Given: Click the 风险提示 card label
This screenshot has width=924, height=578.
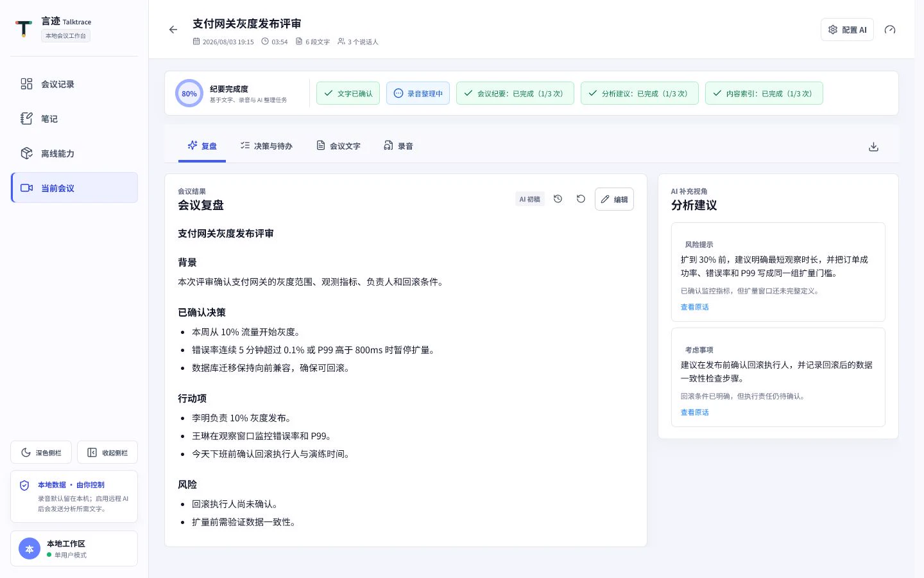Looking at the screenshot, I should pyautogui.click(x=699, y=245).
